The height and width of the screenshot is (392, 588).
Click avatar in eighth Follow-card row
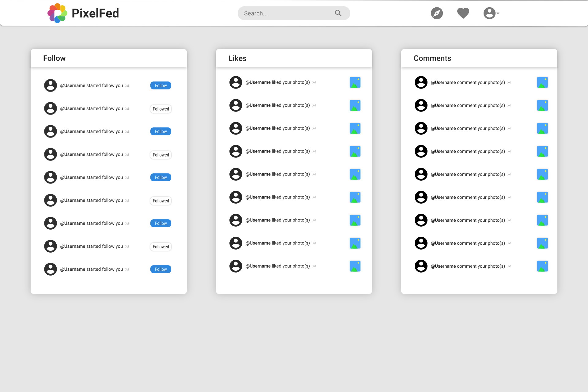(51, 246)
